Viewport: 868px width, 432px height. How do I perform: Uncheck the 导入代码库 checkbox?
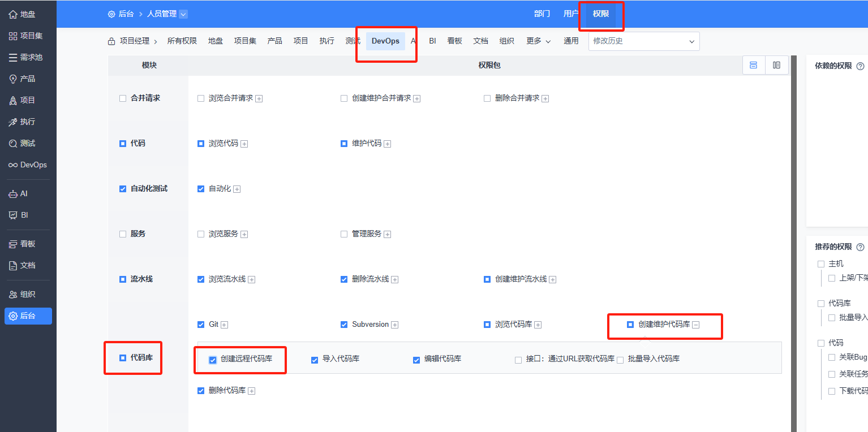tap(315, 360)
